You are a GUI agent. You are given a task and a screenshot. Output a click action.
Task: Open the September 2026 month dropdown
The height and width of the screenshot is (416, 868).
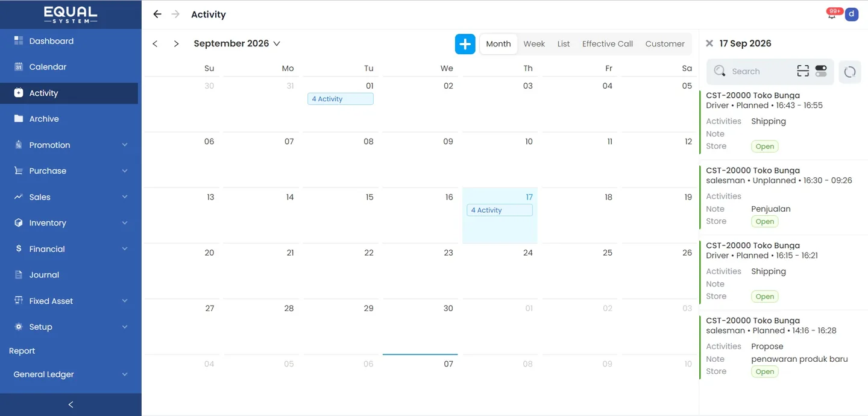click(237, 43)
